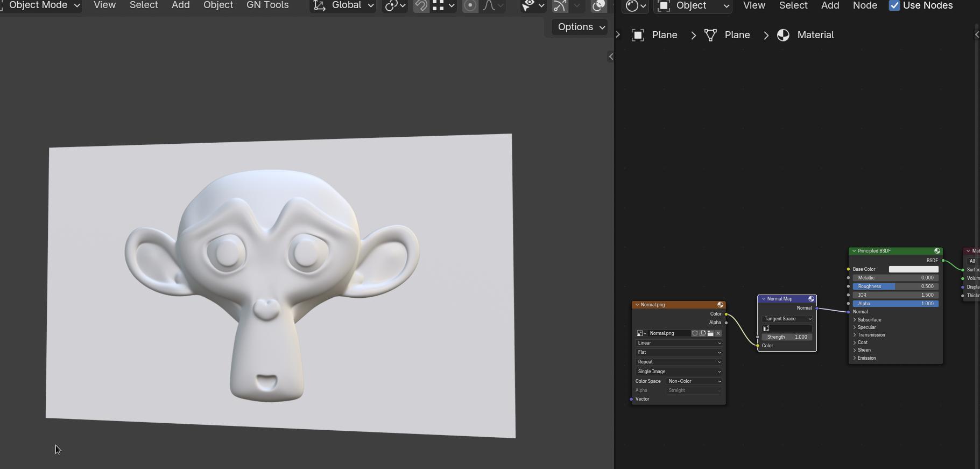Open node editor View menu
The image size is (980, 469).
[754, 5]
